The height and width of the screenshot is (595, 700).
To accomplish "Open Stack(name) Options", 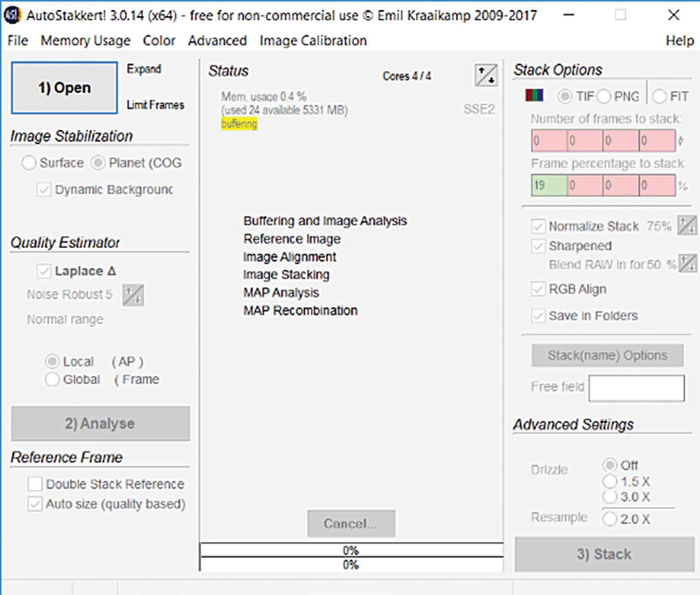I will pos(608,355).
